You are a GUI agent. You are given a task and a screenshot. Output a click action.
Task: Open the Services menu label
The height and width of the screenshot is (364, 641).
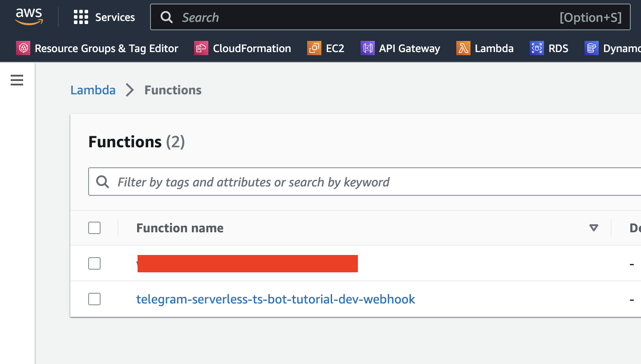(115, 17)
